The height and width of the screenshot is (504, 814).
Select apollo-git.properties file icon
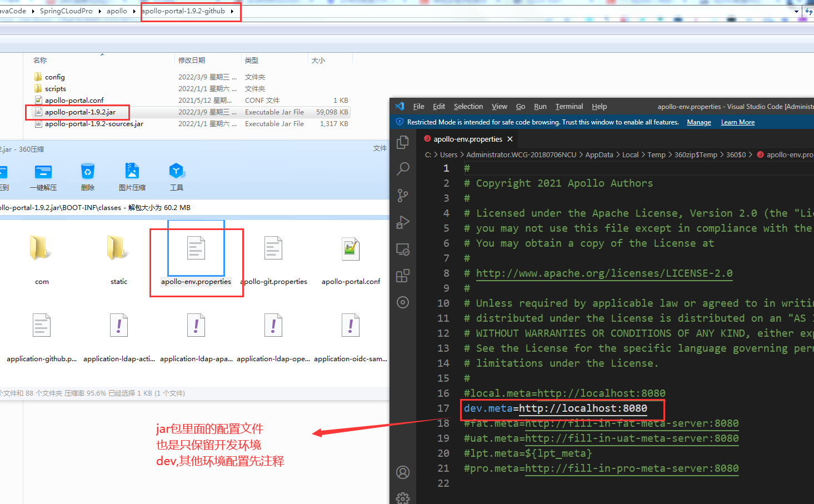[273, 248]
